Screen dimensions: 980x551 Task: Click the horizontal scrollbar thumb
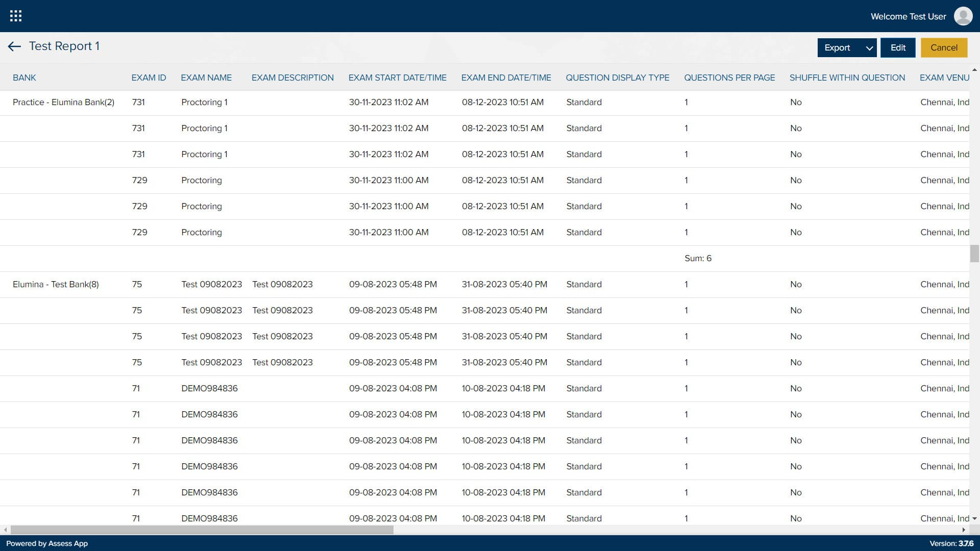click(202, 530)
